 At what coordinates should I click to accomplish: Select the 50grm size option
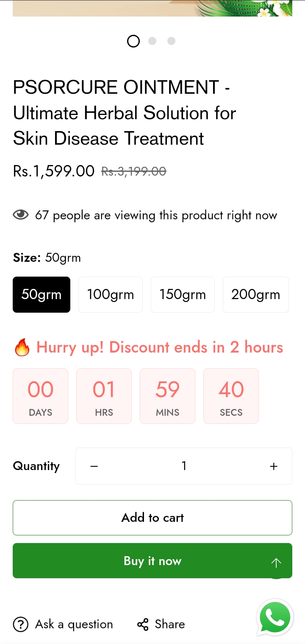[42, 294]
